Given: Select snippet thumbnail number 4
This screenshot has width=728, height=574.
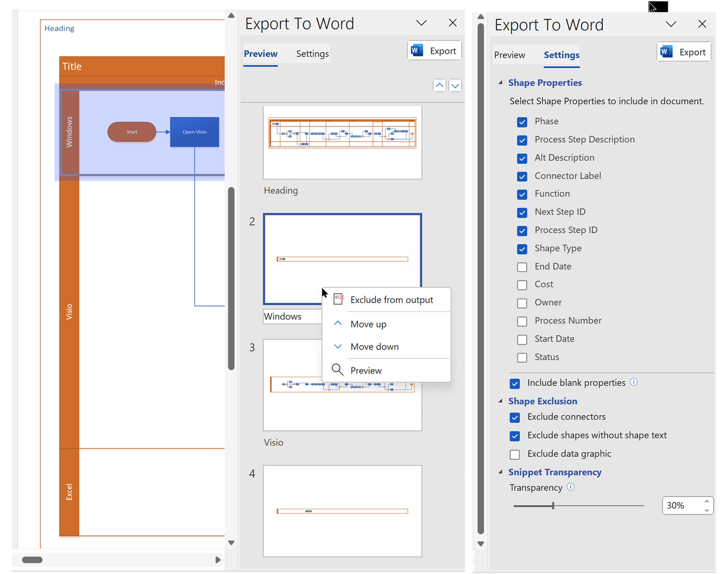Looking at the screenshot, I should tap(342, 511).
